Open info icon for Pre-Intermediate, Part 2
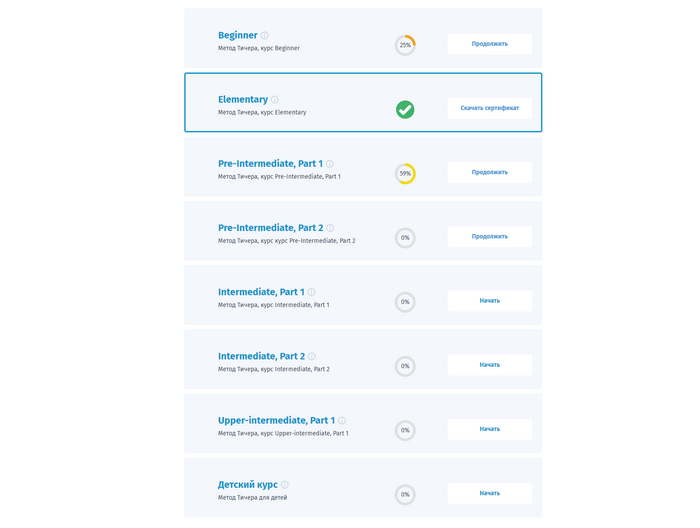 [331, 228]
